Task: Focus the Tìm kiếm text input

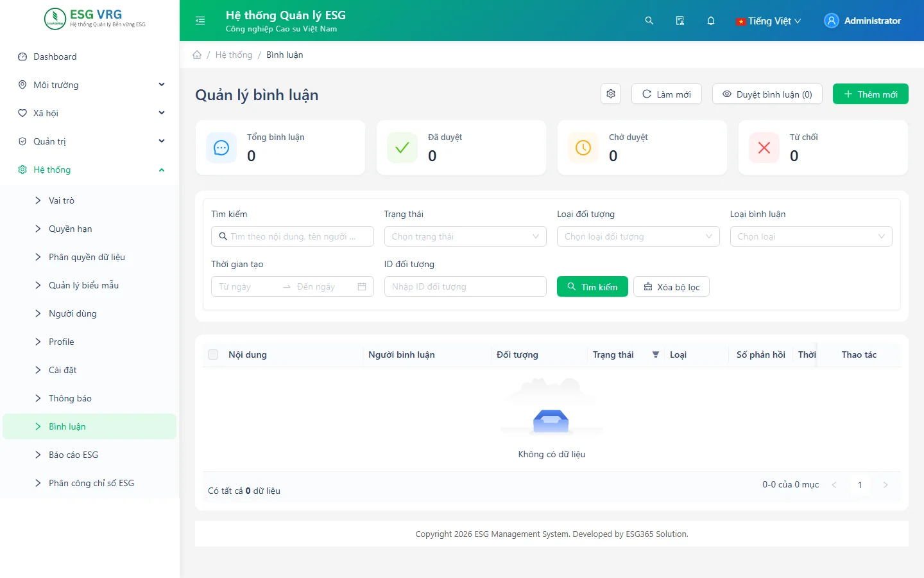Action: coord(293,236)
